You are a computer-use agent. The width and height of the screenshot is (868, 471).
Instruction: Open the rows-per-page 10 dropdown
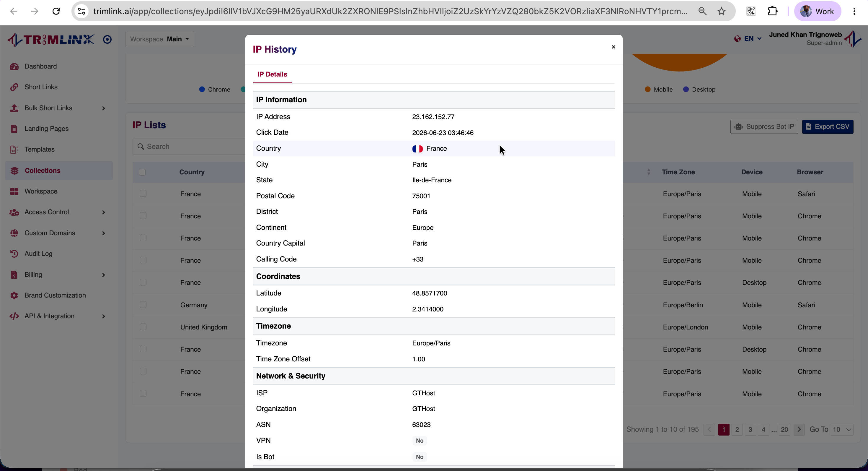click(x=842, y=430)
